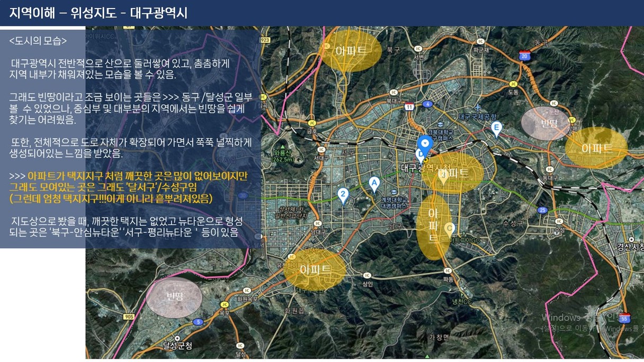
Task: Click the route 55 expressway shield
Action: (x=625, y=319)
